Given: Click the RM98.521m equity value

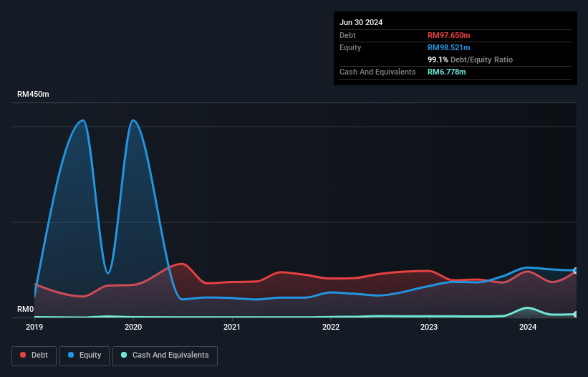Looking at the screenshot, I should pos(448,47).
